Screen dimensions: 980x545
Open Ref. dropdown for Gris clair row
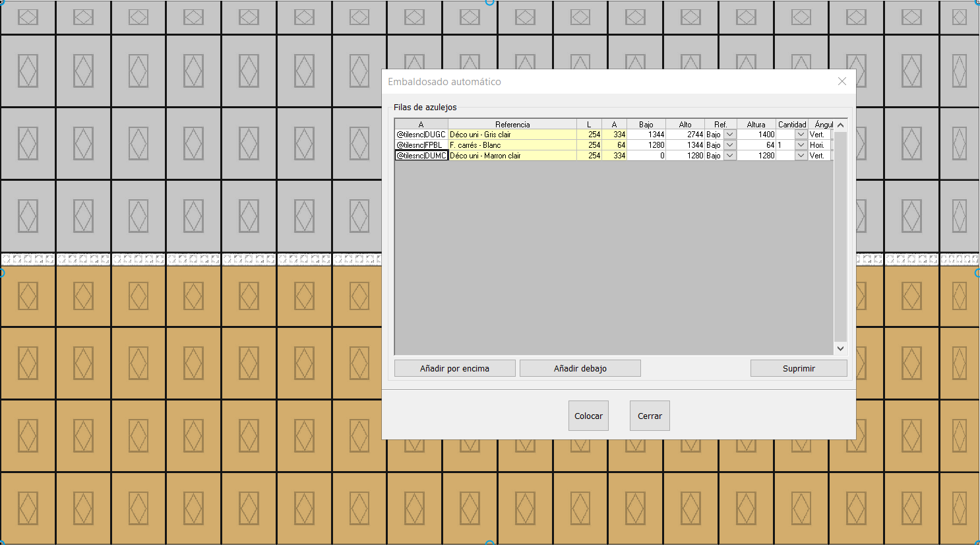point(729,135)
